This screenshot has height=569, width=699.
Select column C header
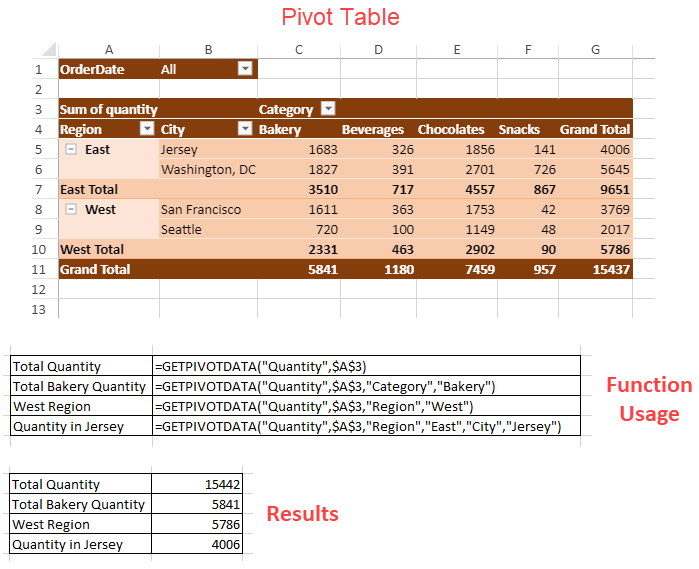(299, 50)
